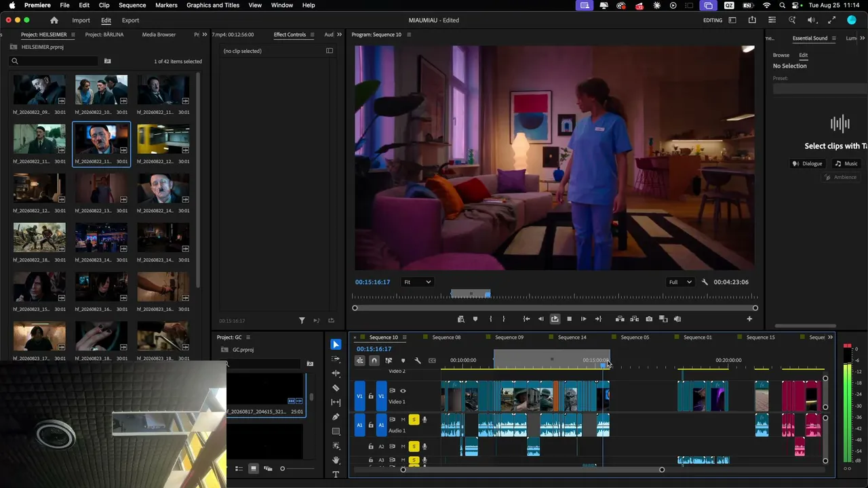
Task: Click the Lift button in Program monitor
Action: 620,319
